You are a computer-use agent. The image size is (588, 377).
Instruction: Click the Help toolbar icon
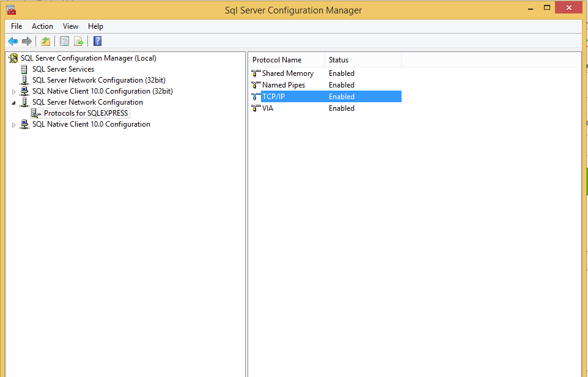tap(97, 41)
